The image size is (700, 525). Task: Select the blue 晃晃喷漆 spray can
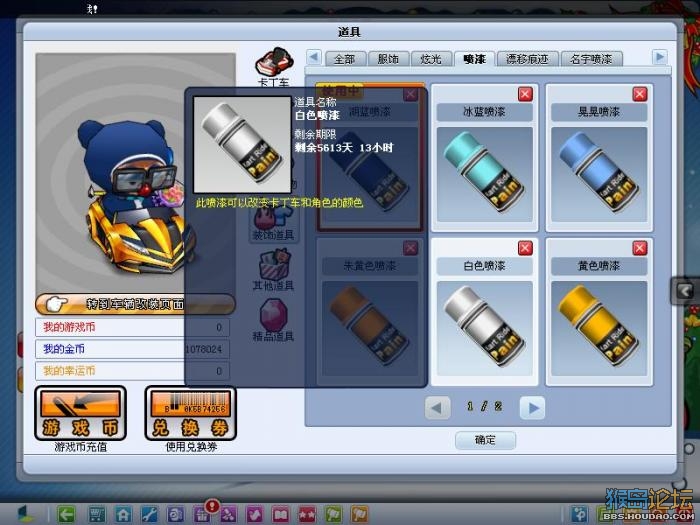tap(599, 174)
